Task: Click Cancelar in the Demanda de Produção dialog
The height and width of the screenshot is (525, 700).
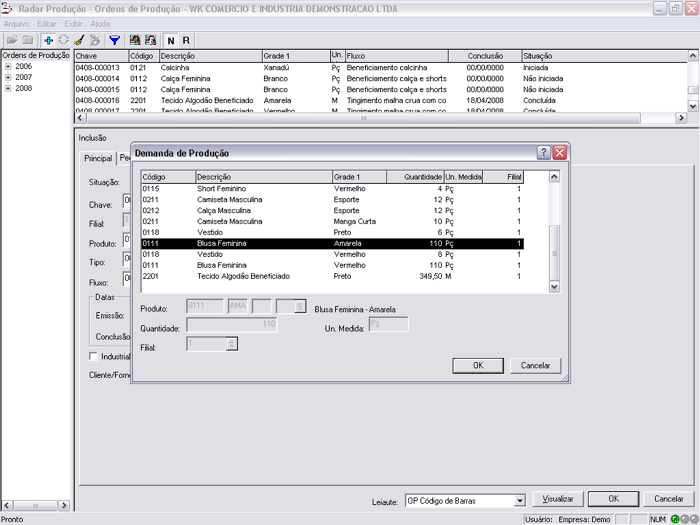Action: click(536, 365)
